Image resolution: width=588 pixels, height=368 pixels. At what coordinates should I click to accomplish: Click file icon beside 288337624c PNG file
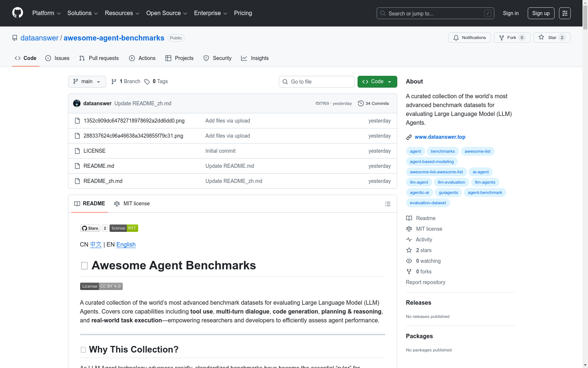click(77, 136)
